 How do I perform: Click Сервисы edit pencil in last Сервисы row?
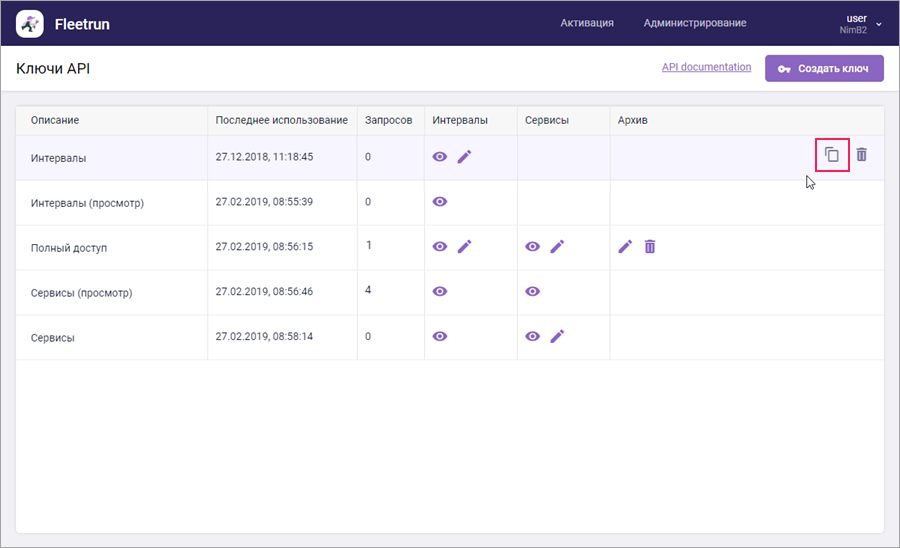point(557,336)
